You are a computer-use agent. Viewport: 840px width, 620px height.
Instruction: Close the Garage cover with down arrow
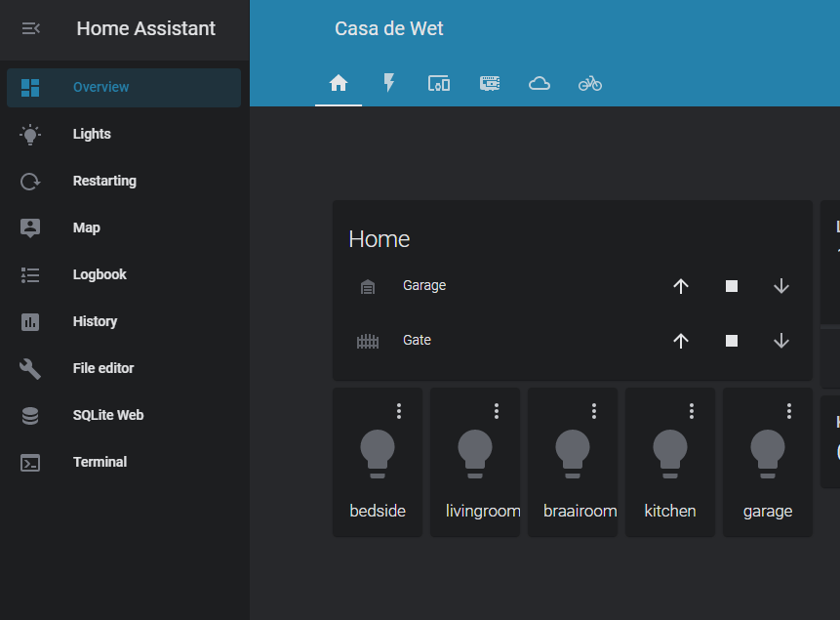[x=781, y=286]
